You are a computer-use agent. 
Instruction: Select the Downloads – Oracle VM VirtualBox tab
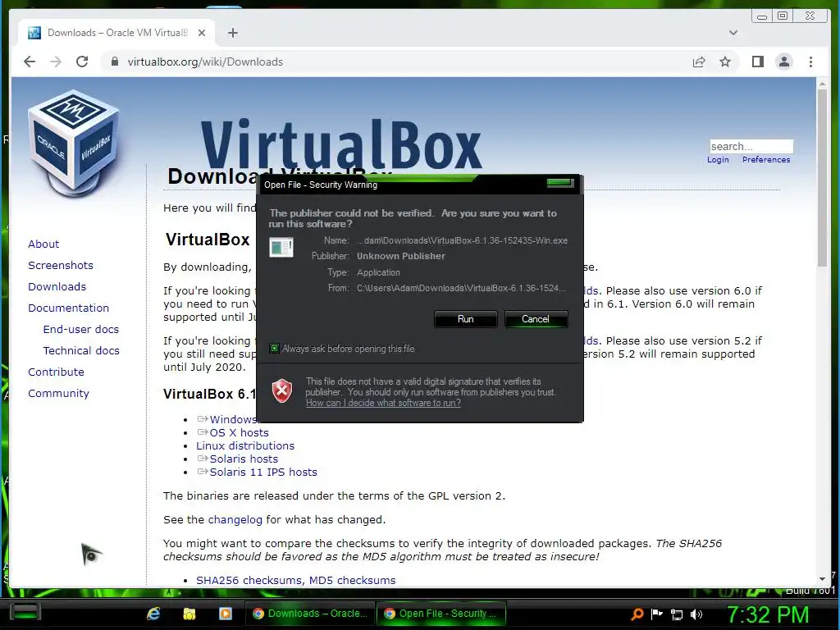pos(116,33)
